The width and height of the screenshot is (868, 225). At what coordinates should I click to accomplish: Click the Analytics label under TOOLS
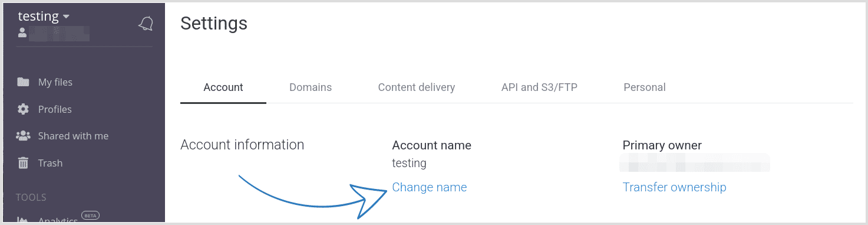coord(58,220)
